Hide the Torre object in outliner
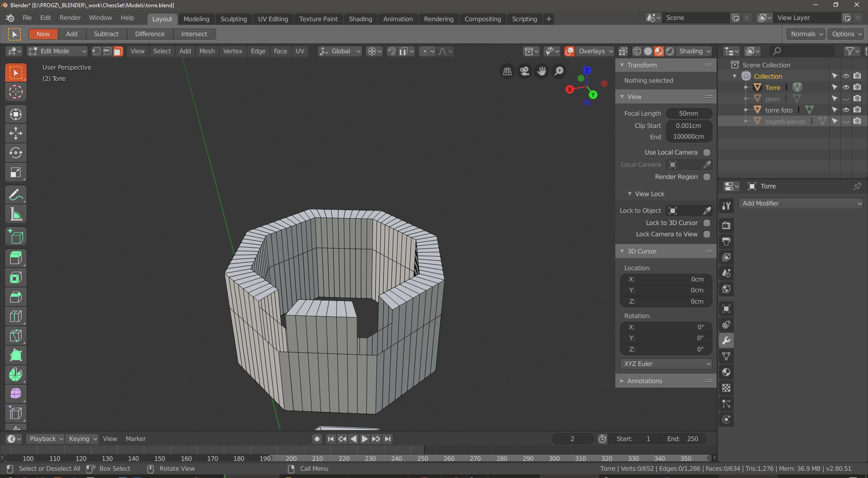This screenshot has height=478, width=868. pos(846,87)
